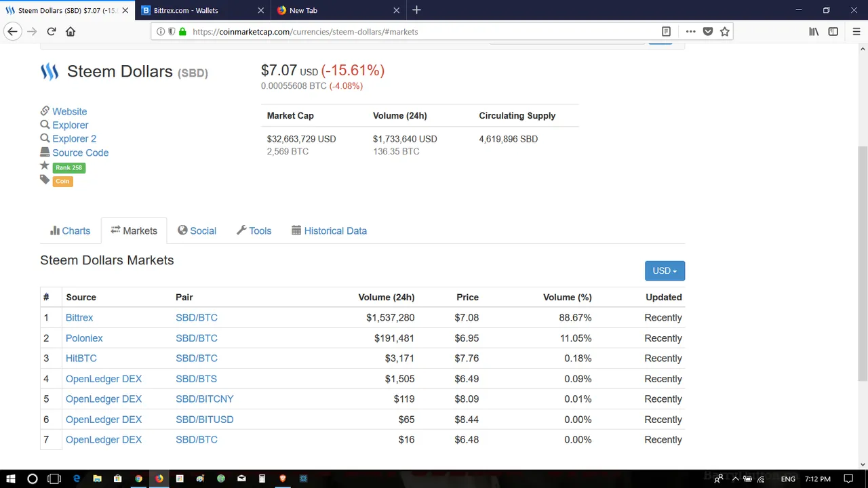Open the SBD/BTS pair link
The image size is (868, 488).
(196, 378)
